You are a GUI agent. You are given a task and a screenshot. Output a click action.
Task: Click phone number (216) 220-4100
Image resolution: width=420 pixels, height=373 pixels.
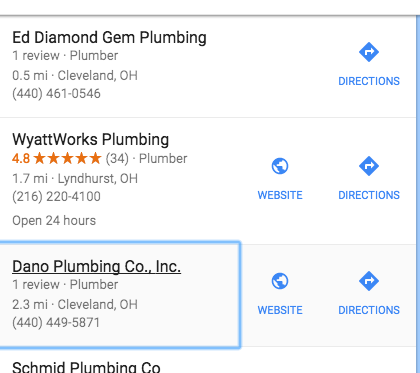pyautogui.click(x=56, y=196)
